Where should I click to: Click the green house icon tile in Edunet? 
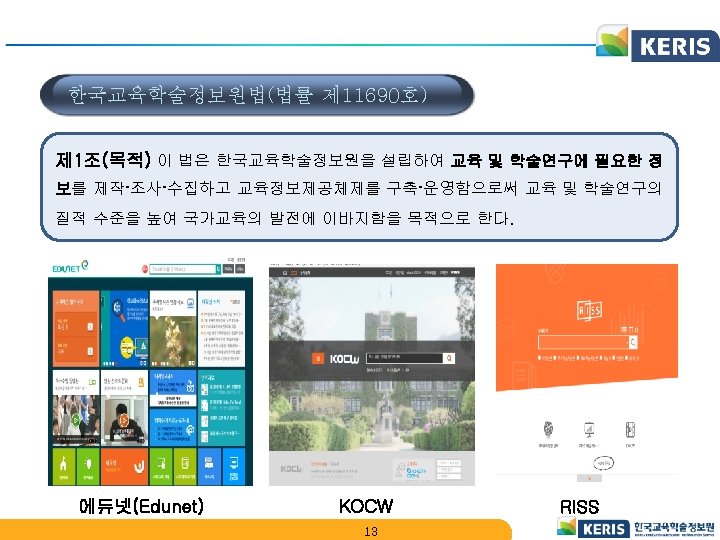click(x=63, y=466)
